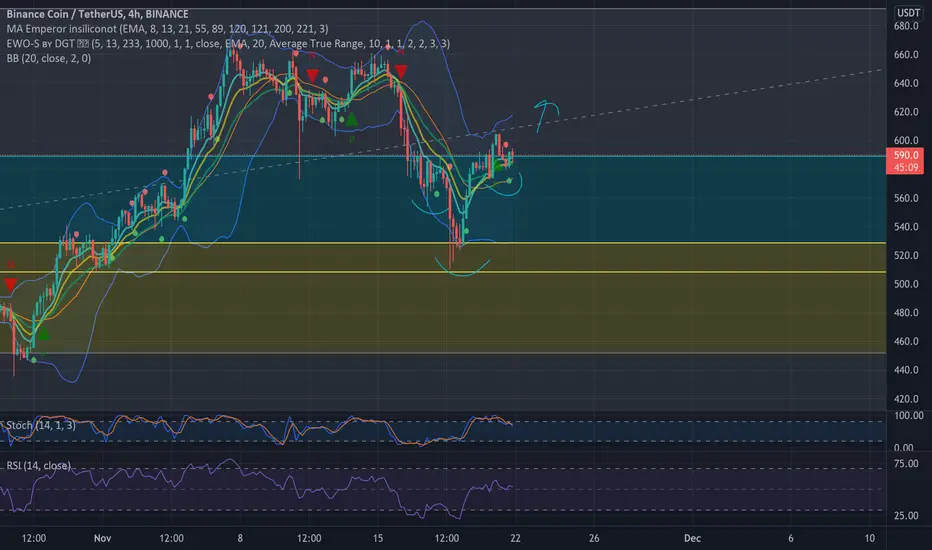Viewport: 932px width, 550px height.
Task: Click the 600.0 price axis label
Action: pos(906,140)
